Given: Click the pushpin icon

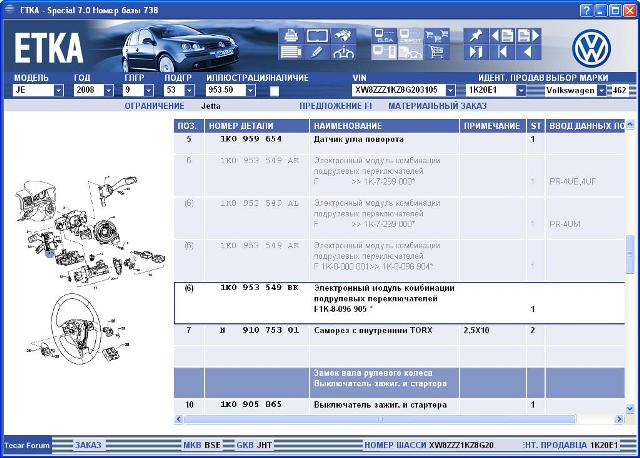Looking at the screenshot, I should [x=477, y=36].
